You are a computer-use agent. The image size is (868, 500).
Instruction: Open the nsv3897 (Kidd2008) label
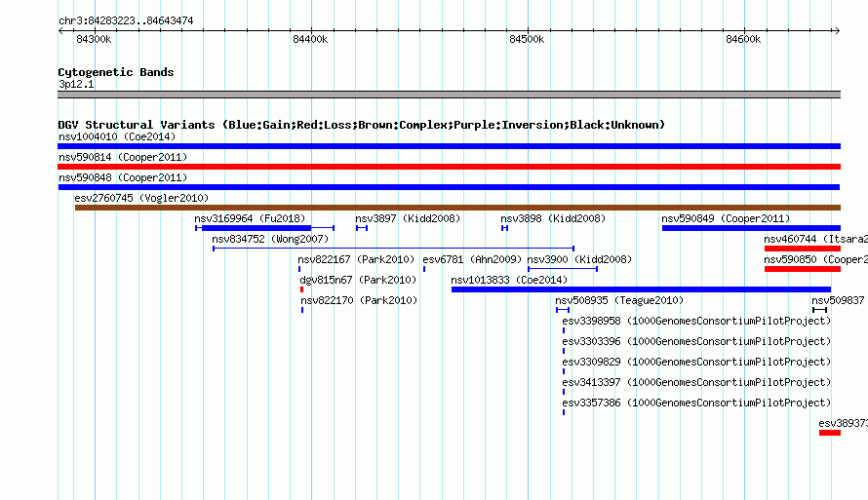point(408,218)
